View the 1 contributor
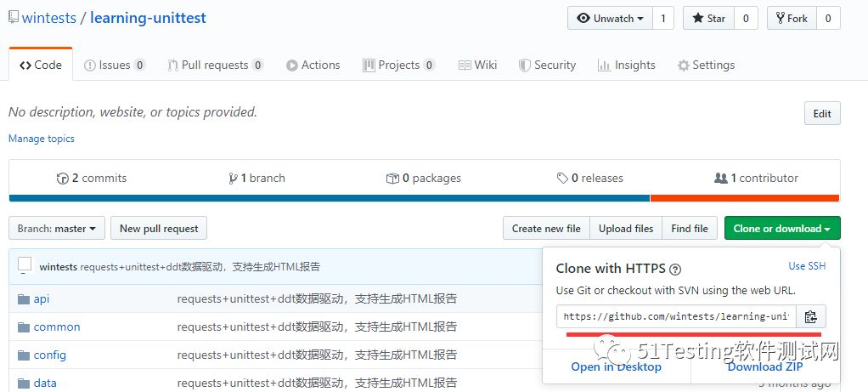868x392 pixels. [x=756, y=178]
